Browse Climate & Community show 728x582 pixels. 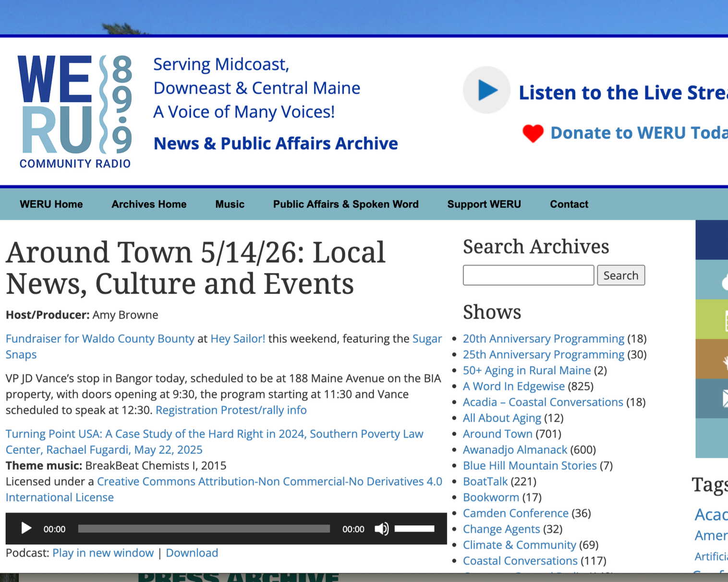tap(520, 545)
